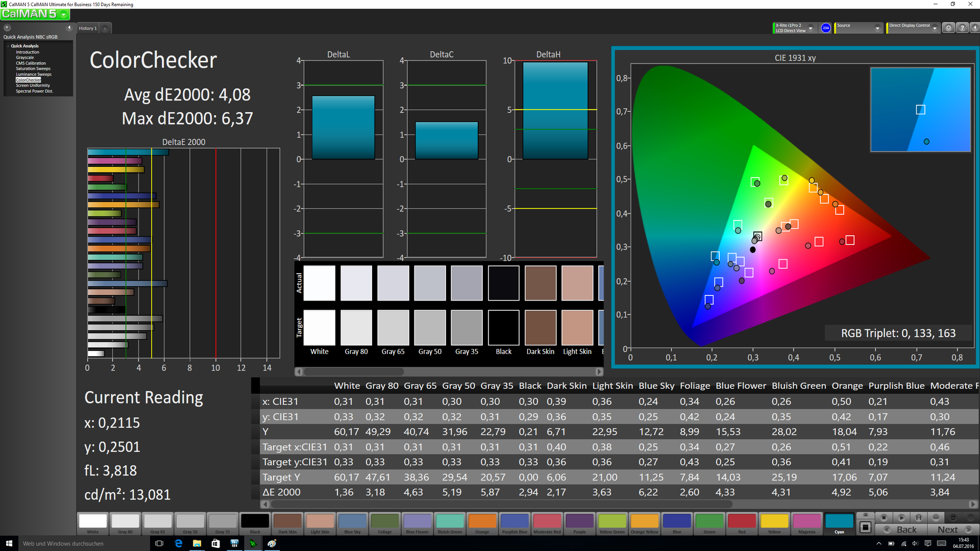Expand the Direct Display Control dropdown
Viewport: 980px width, 551px height.
(x=935, y=28)
